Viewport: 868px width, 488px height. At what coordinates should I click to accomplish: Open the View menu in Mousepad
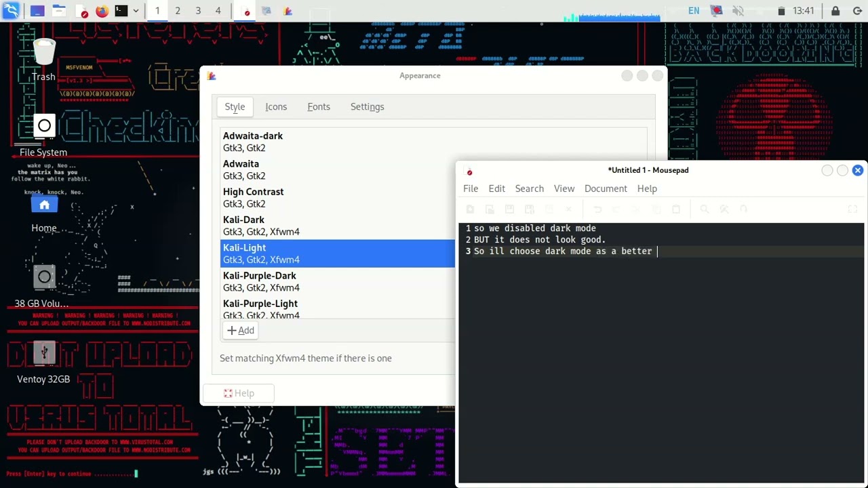pos(564,188)
